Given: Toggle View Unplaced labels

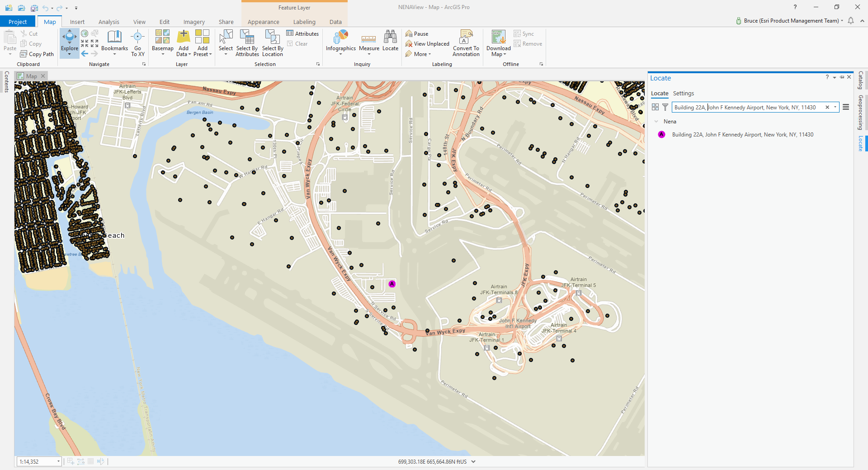Looking at the screenshot, I should pyautogui.click(x=427, y=43).
